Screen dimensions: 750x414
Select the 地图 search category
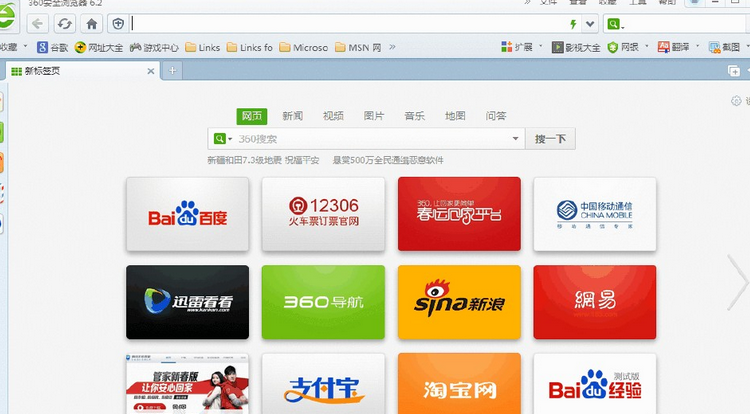click(x=455, y=116)
